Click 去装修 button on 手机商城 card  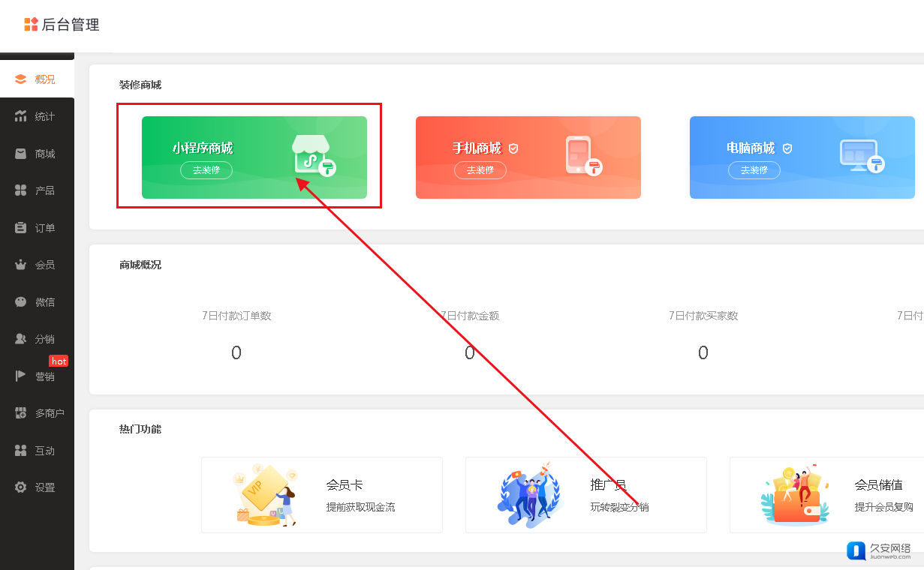(x=480, y=170)
